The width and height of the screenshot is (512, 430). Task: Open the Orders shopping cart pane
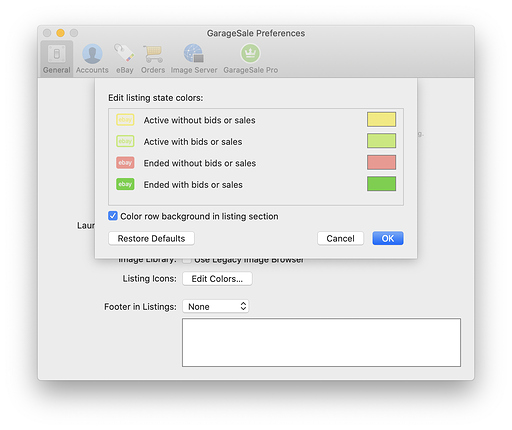(153, 59)
